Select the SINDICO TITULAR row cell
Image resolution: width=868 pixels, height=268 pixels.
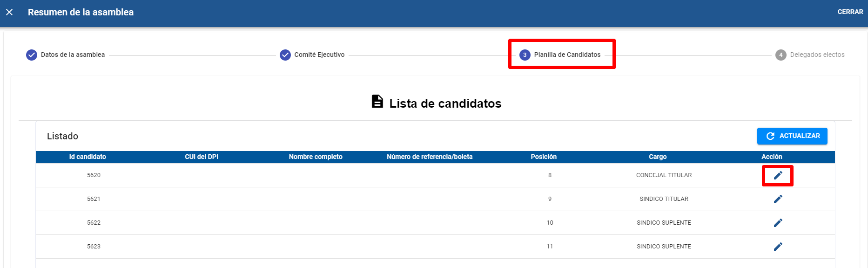click(664, 199)
